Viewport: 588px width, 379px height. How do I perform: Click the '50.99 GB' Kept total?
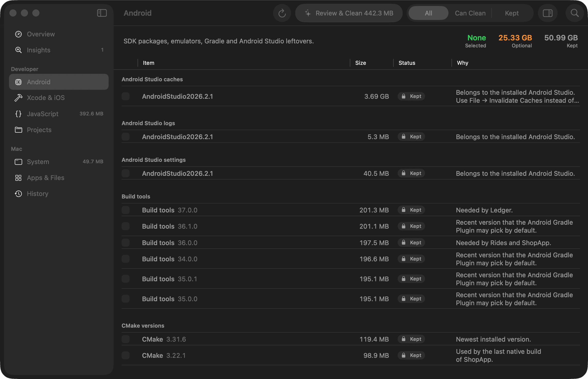tap(561, 38)
